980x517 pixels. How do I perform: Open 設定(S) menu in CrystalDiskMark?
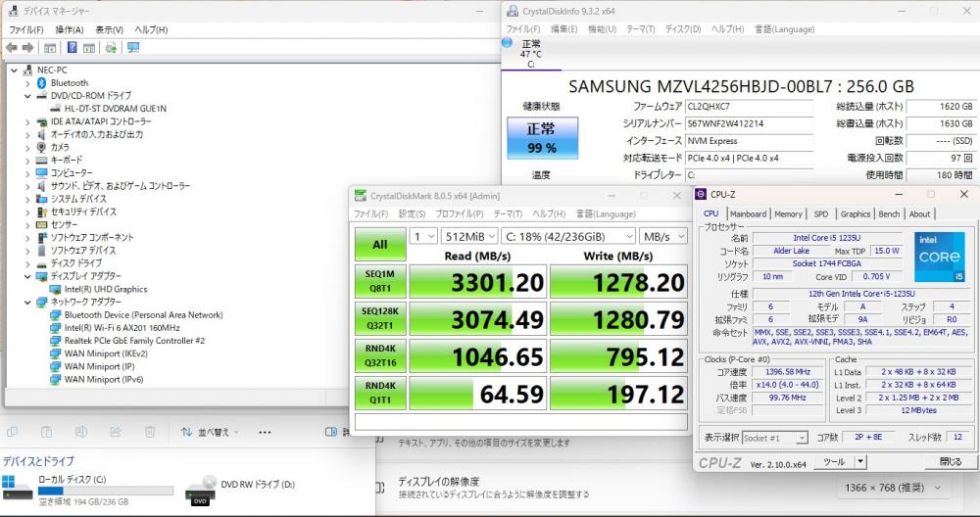coord(412,213)
